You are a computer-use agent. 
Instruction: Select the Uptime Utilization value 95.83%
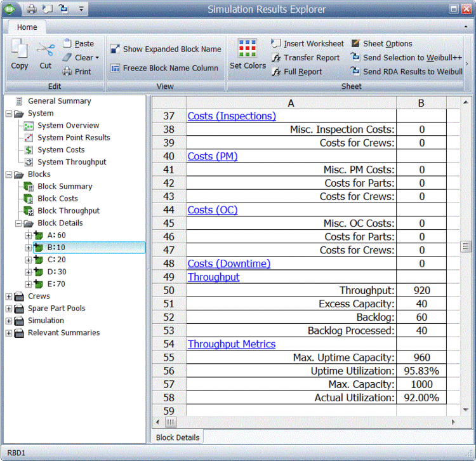(x=421, y=371)
